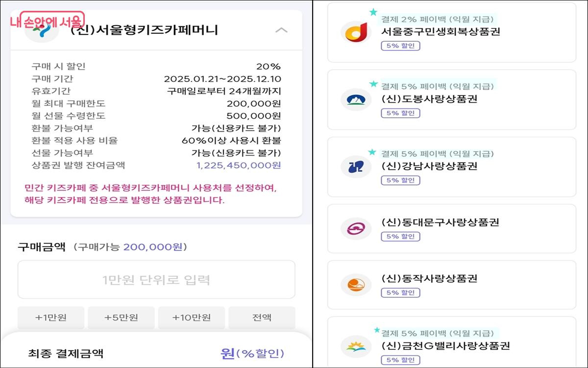Image resolution: width=588 pixels, height=368 pixels.
Task: Click 5% 할인 badge under 동작사랑상품권
Action: pos(401,292)
